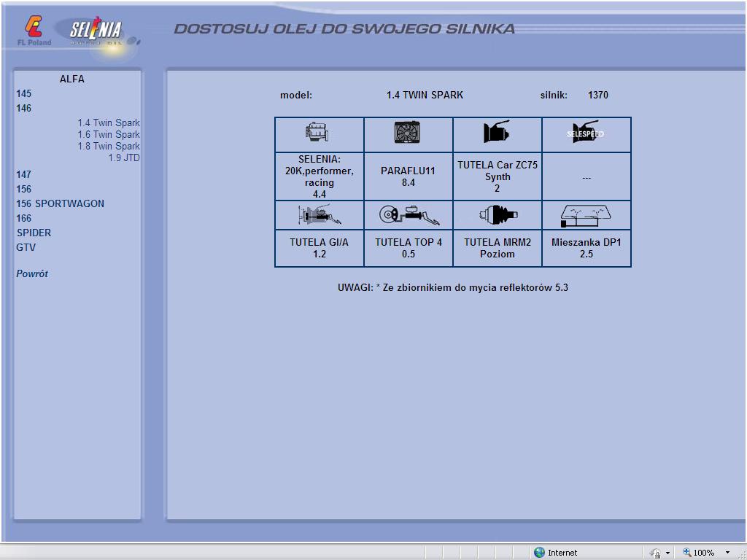
Task: Select the 1.9 JTD engine
Action: (124, 157)
